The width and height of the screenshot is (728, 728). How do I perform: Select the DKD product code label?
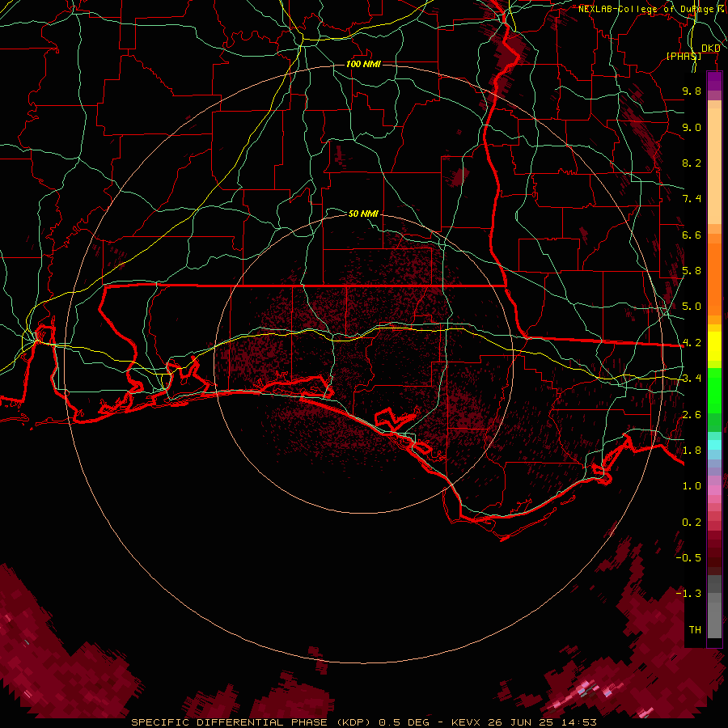tap(711, 49)
